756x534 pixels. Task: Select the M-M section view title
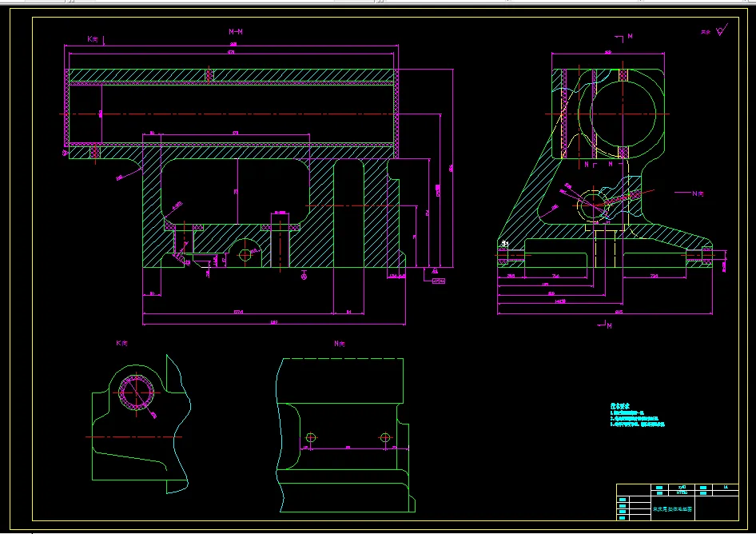[x=235, y=32]
